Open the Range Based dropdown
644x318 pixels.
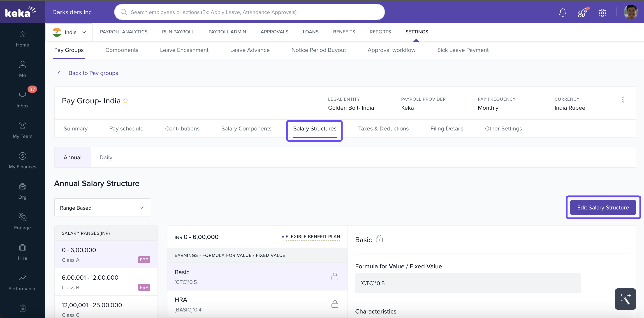tap(102, 207)
